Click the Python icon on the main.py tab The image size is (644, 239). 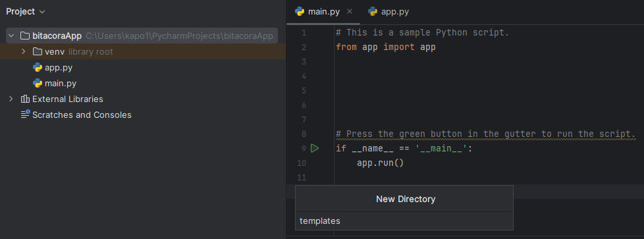pos(300,11)
